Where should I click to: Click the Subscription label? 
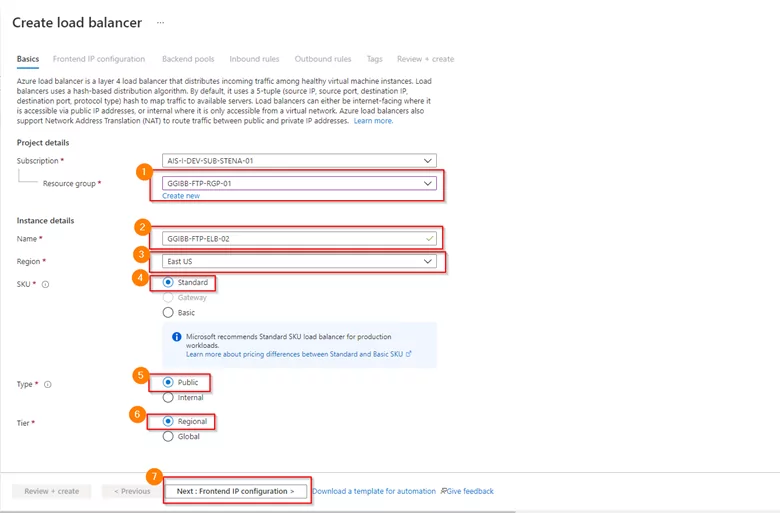pyautogui.click(x=38, y=161)
